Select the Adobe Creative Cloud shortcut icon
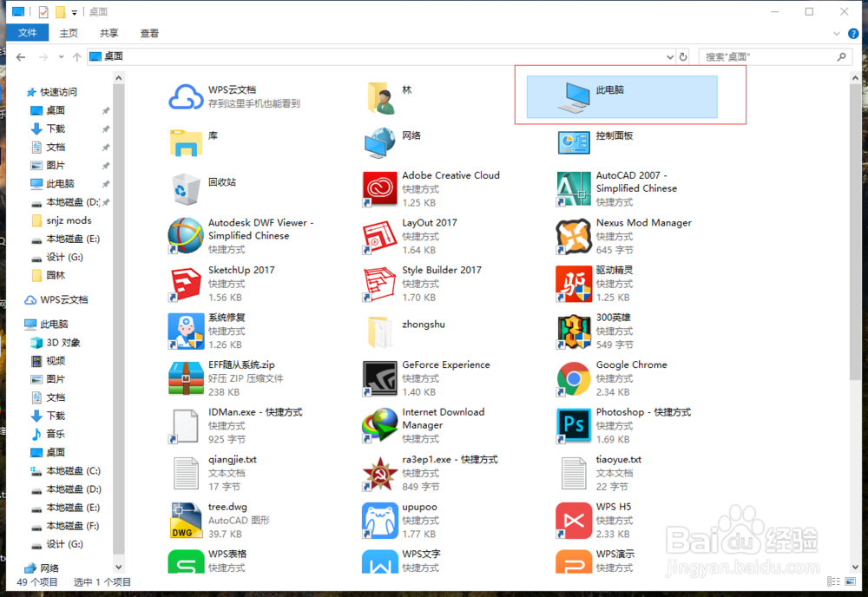Image resolution: width=868 pixels, height=597 pixels. [380, 189]
